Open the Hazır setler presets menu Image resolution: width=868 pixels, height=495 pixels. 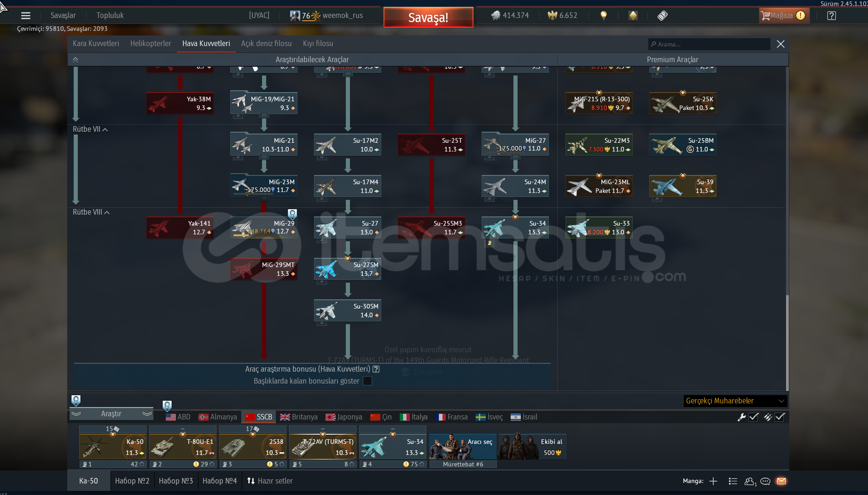coord(270,481)
